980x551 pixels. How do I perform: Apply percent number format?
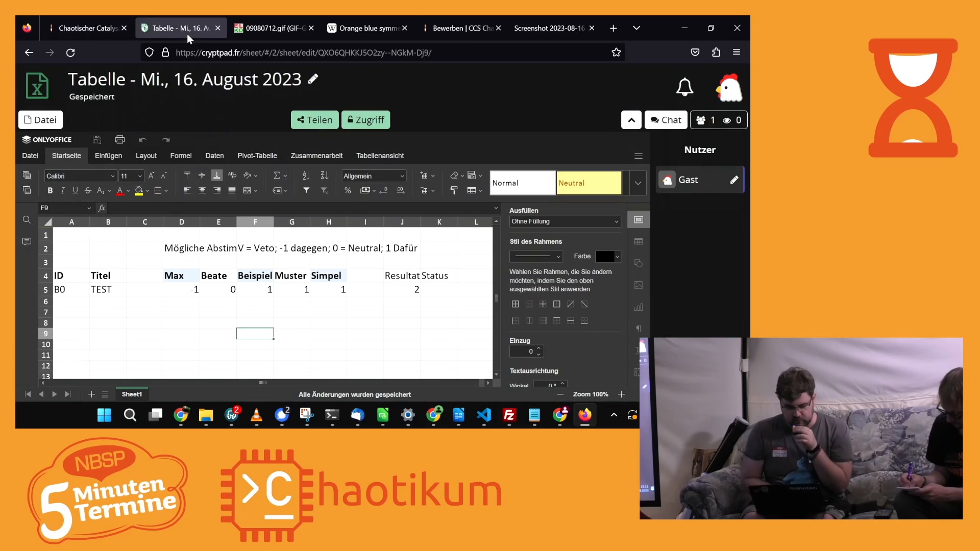tap(348, 191)
